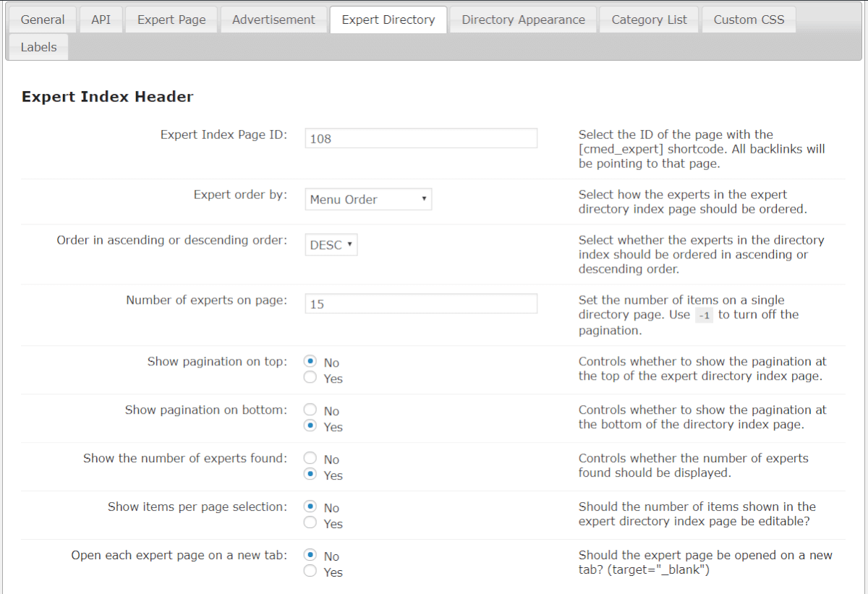Open the Category List tab
This screenshot has width=868, height=594.
tap(649, 20)
